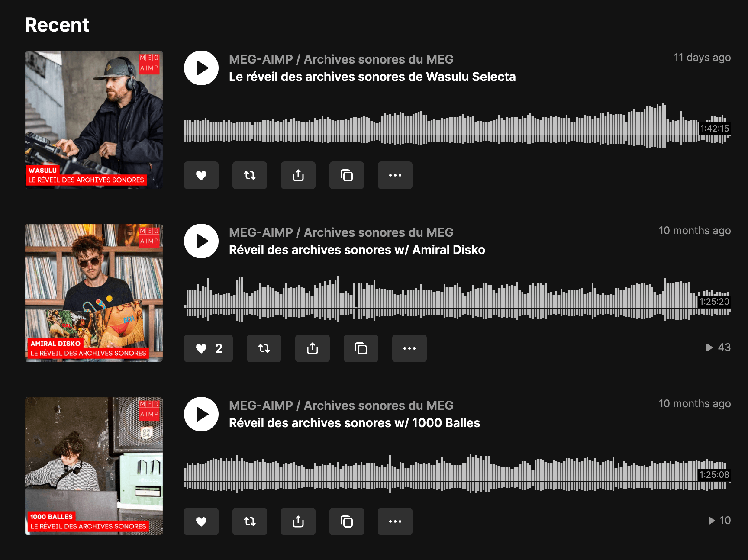Repost the 1000 Balles track
Screen dimensions: 748x560
pos(249,521)
